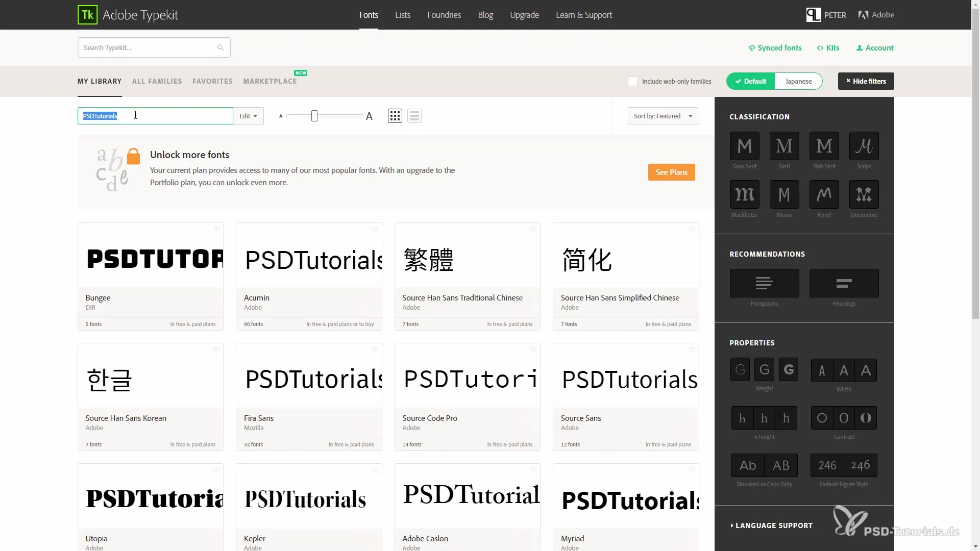Toggle Caps Only AB filter
This screenshot has width=980, height=551.
pos(781,465)
